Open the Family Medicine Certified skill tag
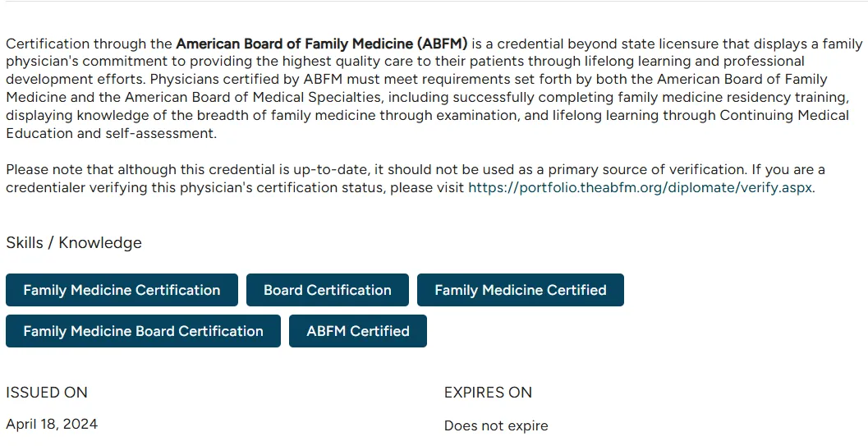 [x=520, y=290]
